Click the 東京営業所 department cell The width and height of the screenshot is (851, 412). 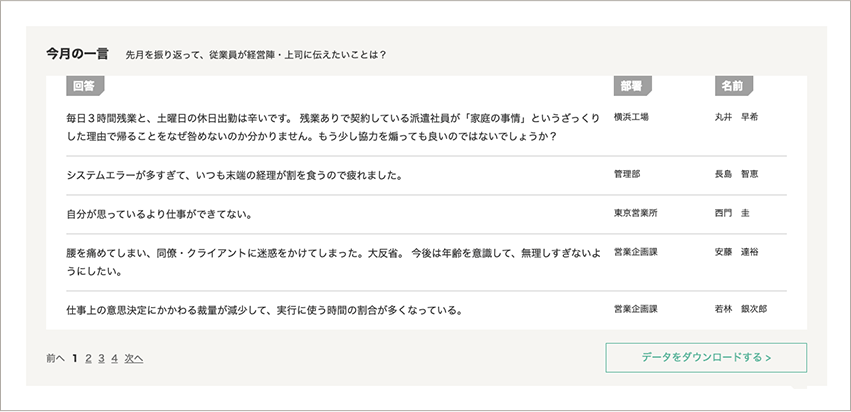tap(636, 213)
